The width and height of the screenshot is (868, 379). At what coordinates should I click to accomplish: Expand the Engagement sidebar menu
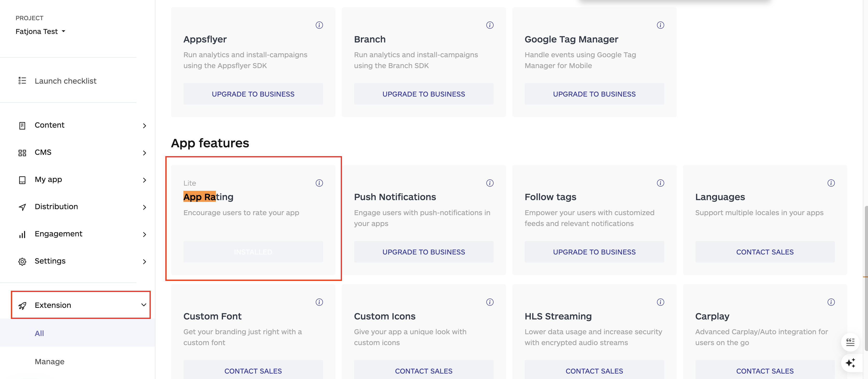click(x=145, y=234)
